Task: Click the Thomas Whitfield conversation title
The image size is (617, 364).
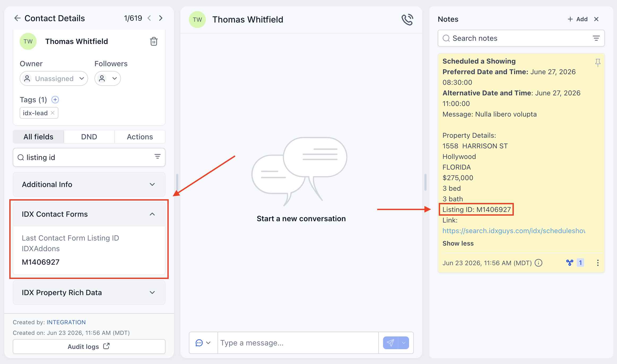Action: tap(248, 20)
